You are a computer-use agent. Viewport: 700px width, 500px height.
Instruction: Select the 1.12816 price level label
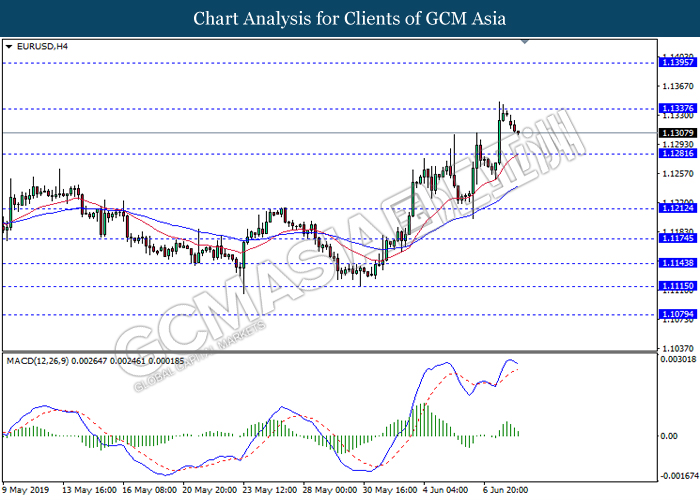pyautogui.click(x=678, y=154)
